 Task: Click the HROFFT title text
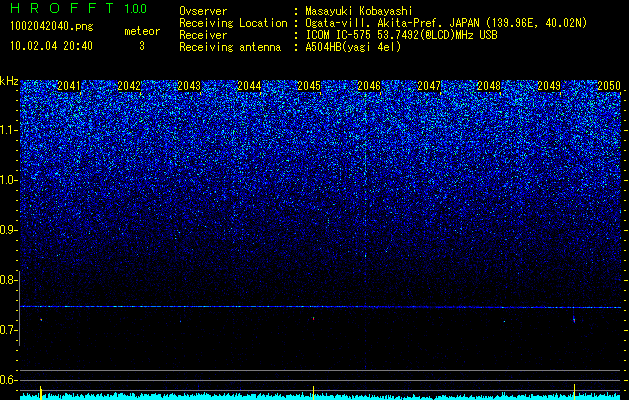coord(63,8)
